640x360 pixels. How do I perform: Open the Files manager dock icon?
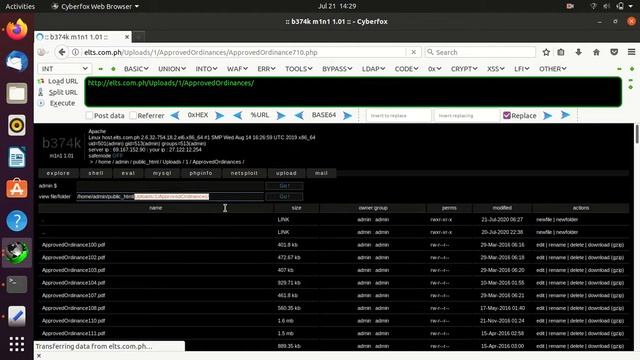pos(17,93)
